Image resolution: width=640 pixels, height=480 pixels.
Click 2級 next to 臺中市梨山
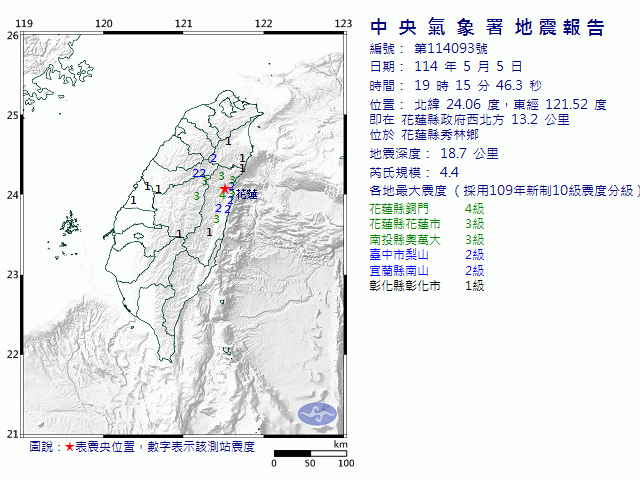point(475,255)
